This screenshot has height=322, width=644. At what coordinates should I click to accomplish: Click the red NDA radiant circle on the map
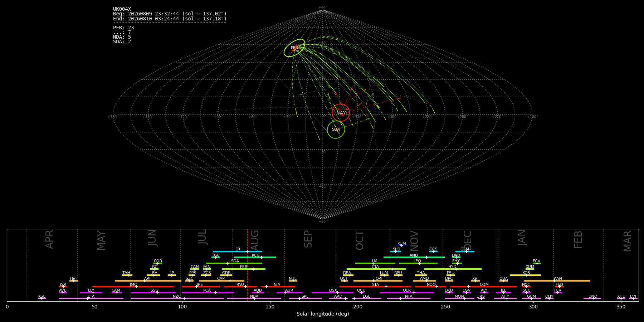pos(341,113)
